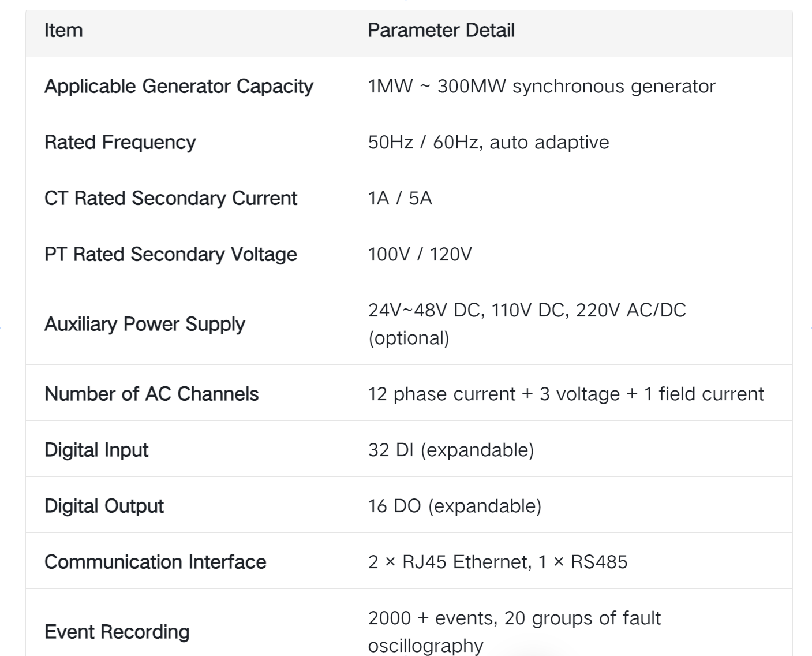Select the "Applicable Generator Capacity" cell

pos(179,87)
